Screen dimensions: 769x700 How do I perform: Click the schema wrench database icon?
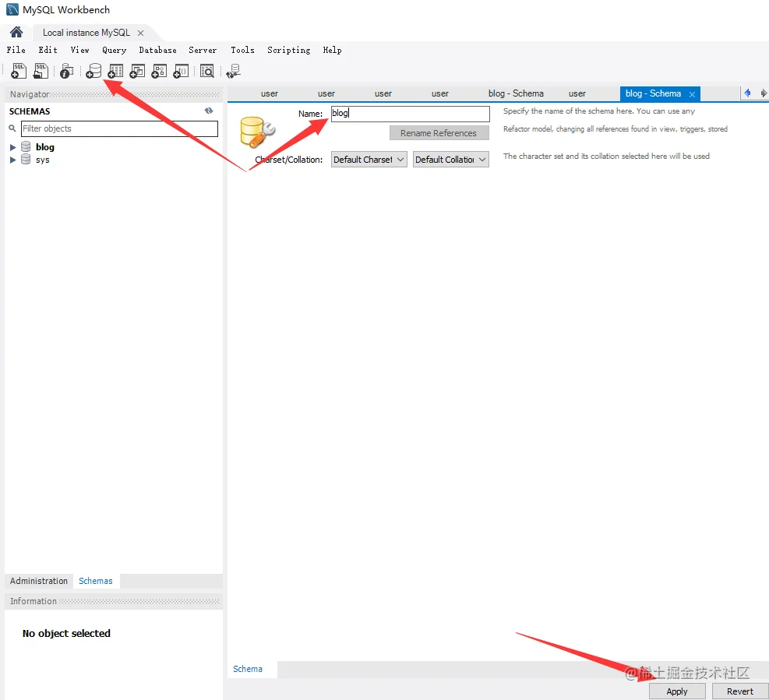(257, 132)
